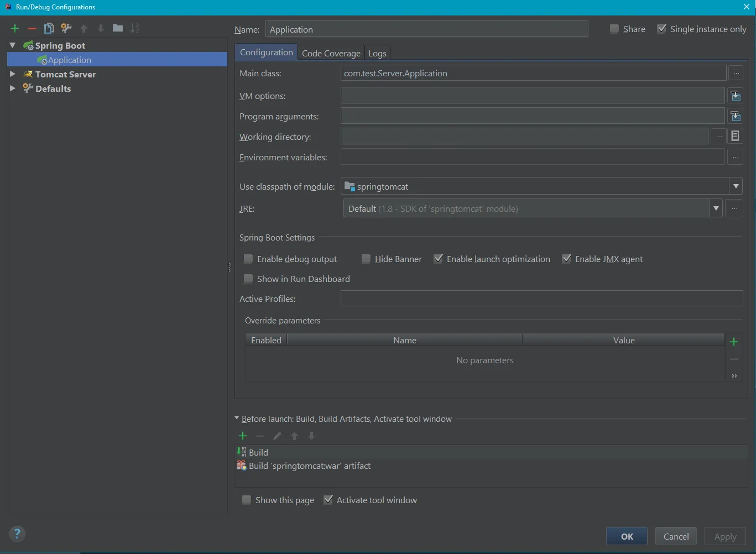Move before launch task up
Image resolution: width=756 pixels, height=554 pixels.
point(294,436)
